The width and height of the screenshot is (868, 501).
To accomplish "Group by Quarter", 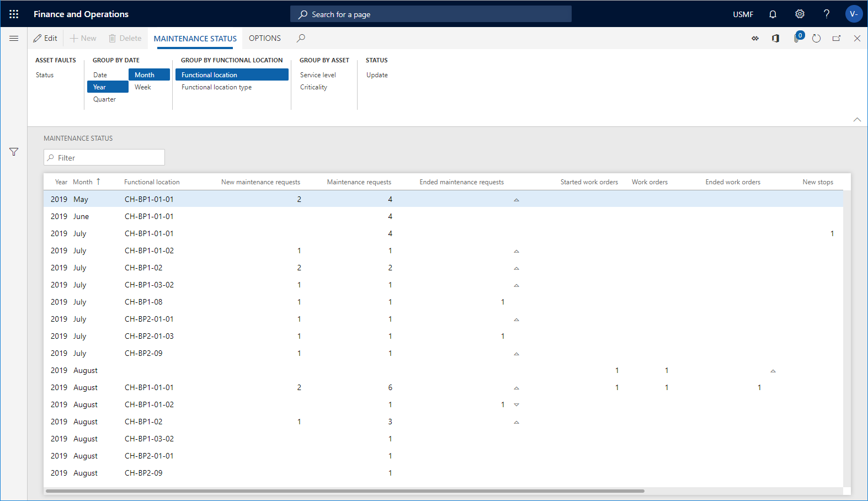I will pyautogui.click(x=104, y=99).
